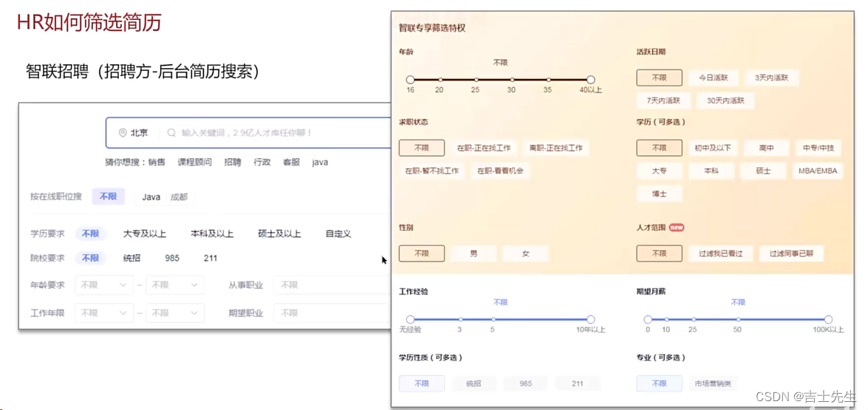868x410 pixels.
Task: Click the 'new' badge next to 人才范围
Action: (677, 228)
